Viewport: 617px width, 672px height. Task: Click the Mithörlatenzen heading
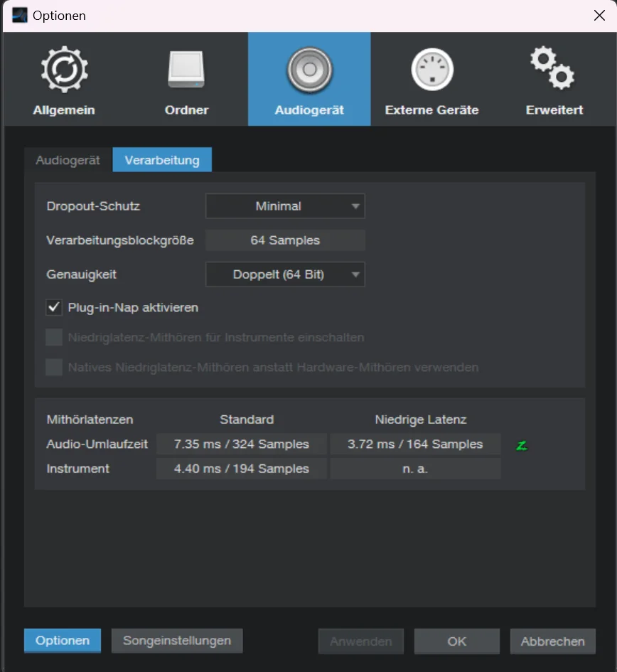click(90, 420)
